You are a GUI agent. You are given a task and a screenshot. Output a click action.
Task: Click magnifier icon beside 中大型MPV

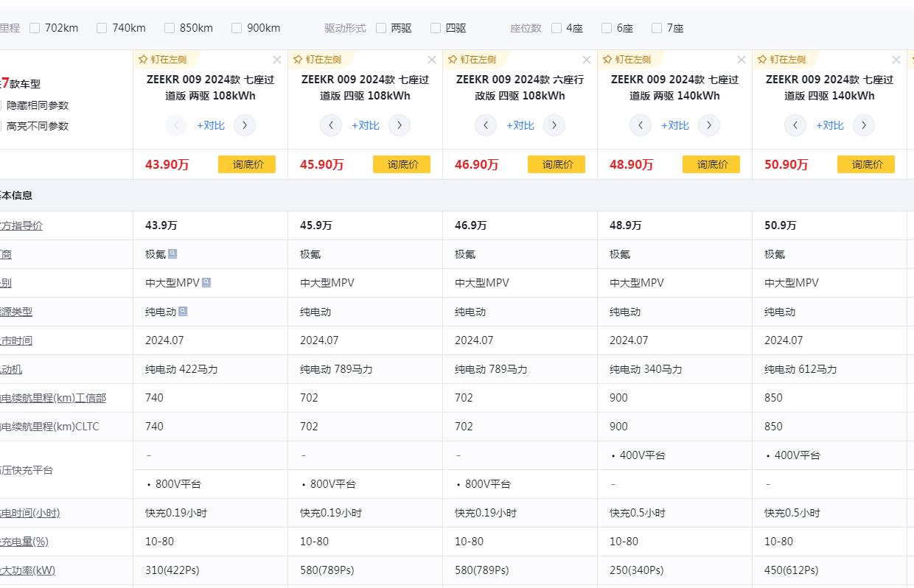[206, 282]
